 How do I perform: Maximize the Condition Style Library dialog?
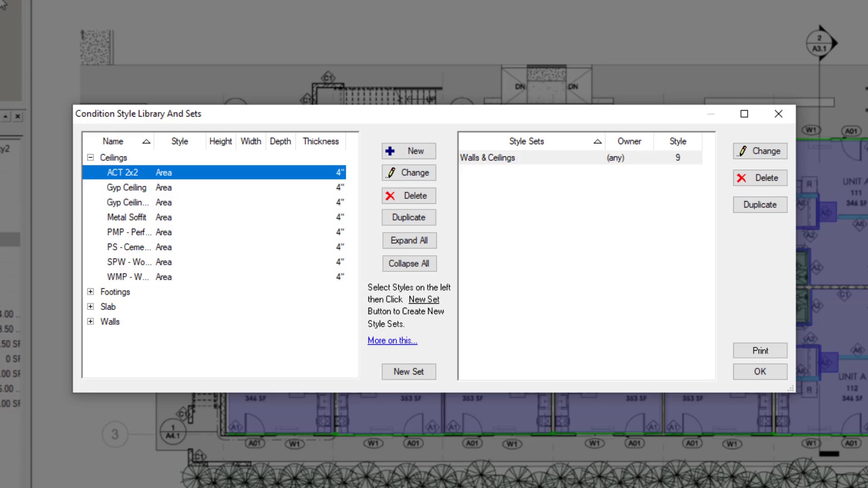click(744, 114)
